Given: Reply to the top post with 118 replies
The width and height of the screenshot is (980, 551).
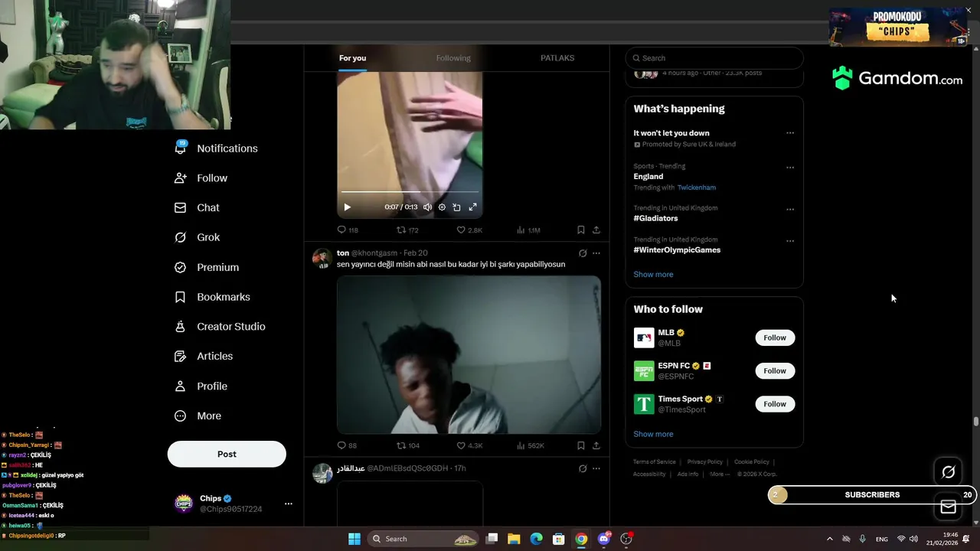Looking at the screenshot, I should (x=348, y=230).
